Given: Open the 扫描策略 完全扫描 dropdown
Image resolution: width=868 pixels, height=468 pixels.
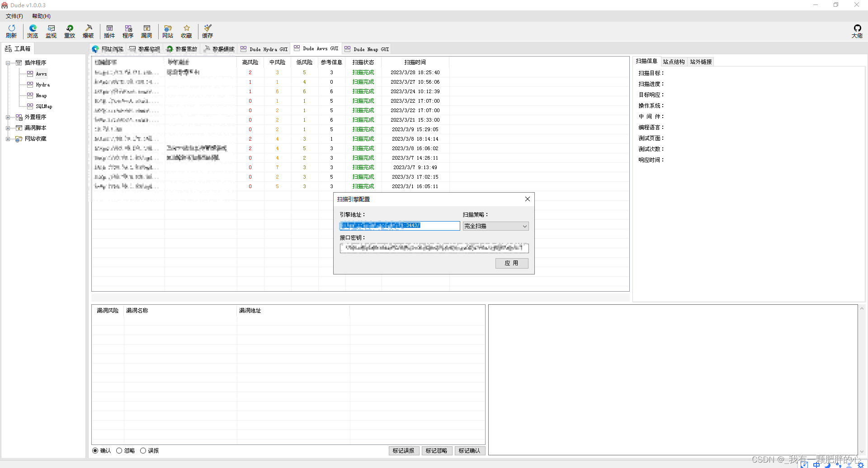Looking at the screenshot, I should [495, 226].
